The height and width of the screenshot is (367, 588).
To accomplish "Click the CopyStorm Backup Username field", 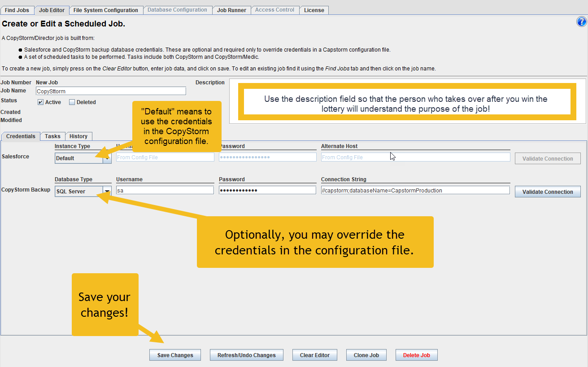I will [x=165, y=190].
